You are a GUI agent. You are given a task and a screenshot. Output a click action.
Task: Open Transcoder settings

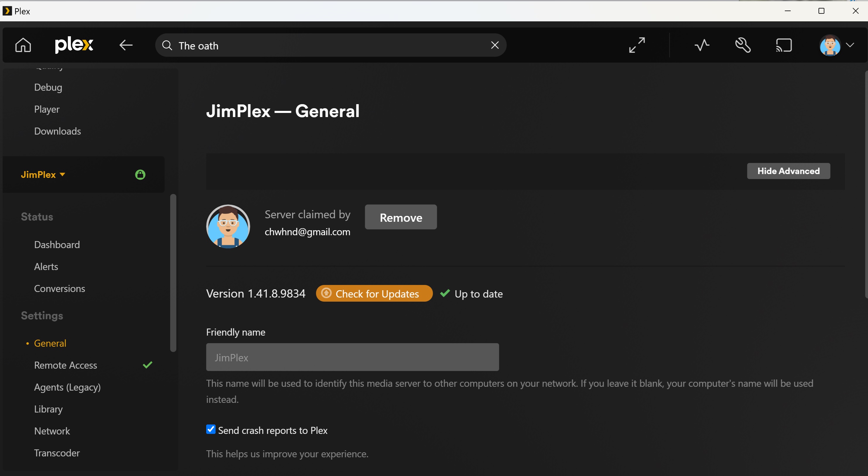click(57, 453)
